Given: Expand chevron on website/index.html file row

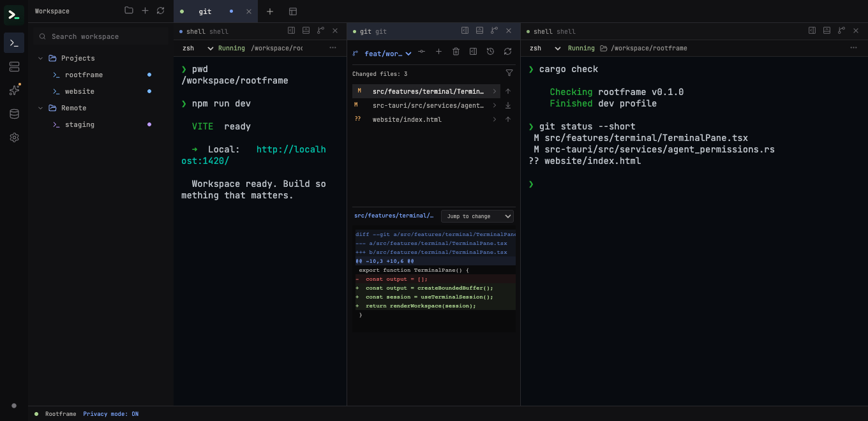Looking at the screenshot, I should pyautogui.click(x=494, y=119).
